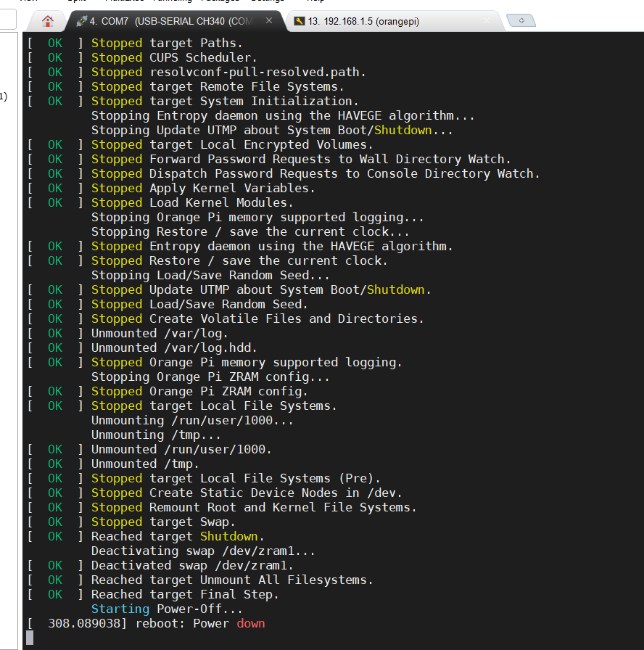Click 'Stopping Orange Pi ZRAM config...' line
Viewport: 644px width, 650px height.
(x=210, y=377)
